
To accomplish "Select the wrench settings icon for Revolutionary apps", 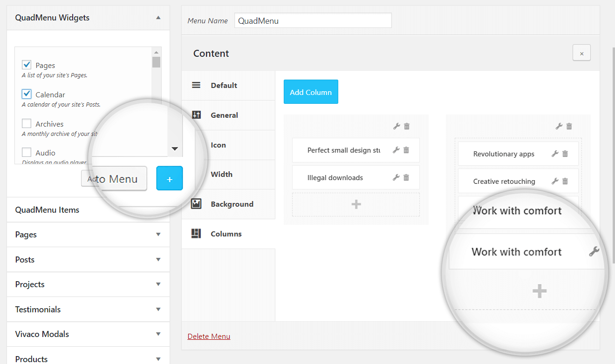I will 555,154.
